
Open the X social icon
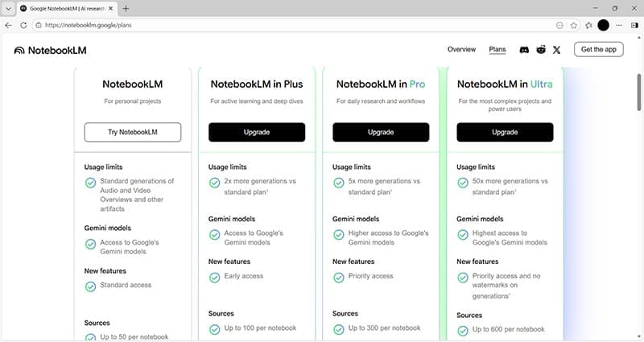coord(556,50)
